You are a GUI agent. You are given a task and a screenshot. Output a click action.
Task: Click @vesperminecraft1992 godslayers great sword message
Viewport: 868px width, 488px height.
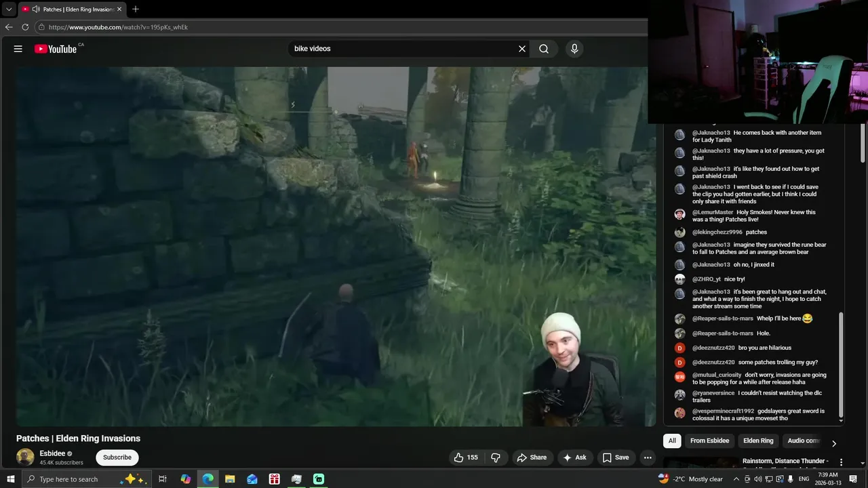point(759,415)
